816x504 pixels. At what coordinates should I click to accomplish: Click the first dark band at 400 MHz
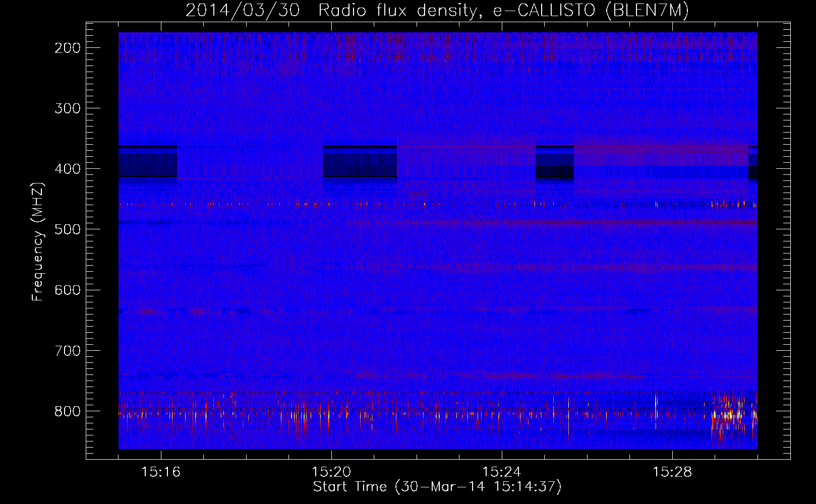(x=148, y=162)
